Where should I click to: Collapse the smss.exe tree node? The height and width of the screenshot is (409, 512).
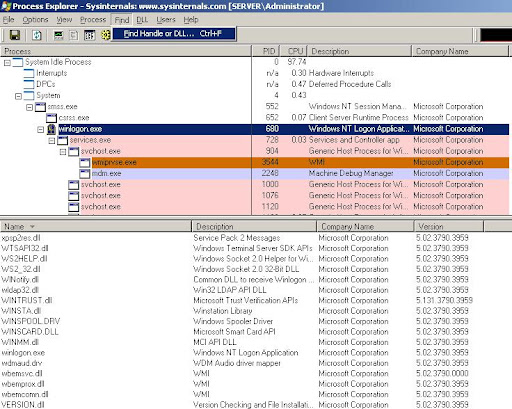tap(29, 107)
